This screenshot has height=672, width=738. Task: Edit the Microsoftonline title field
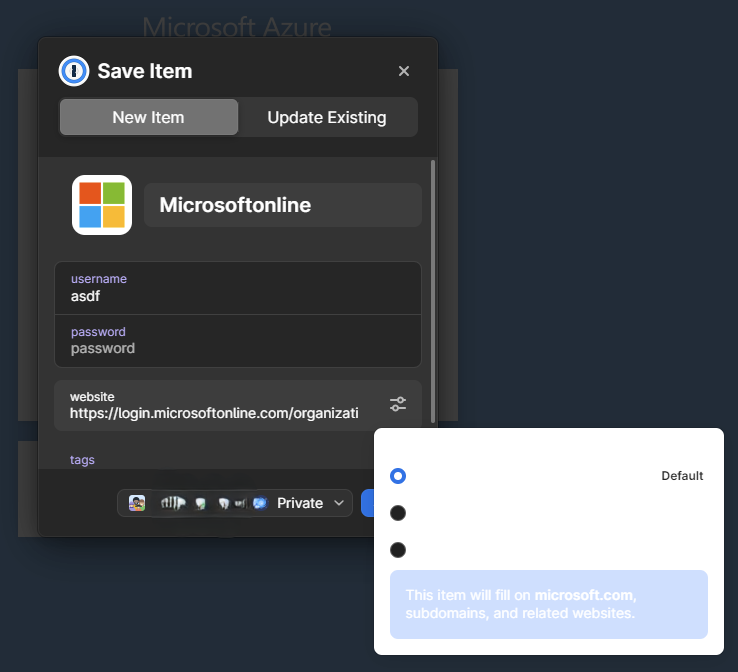click(x=283, y=205)
